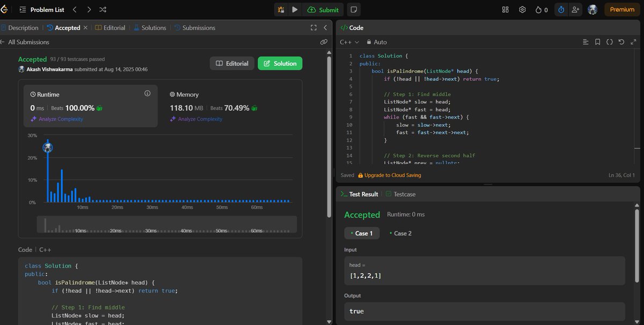Screen dimensions: 644x325
Task: Open the C++ language dropdown
Action: [349, 42]
